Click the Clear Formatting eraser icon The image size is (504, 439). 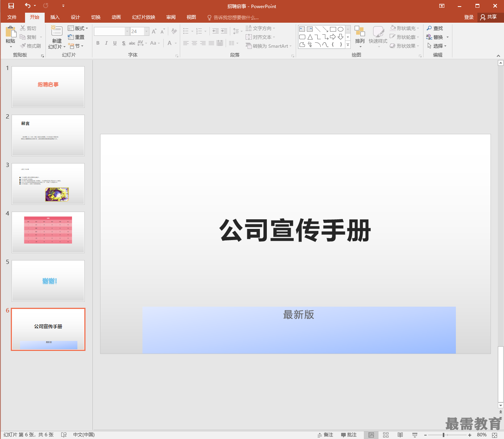point(174,31)
